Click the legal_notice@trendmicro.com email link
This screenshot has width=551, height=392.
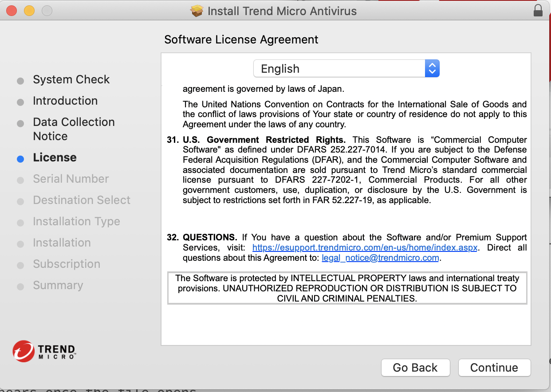click(380, 258)
